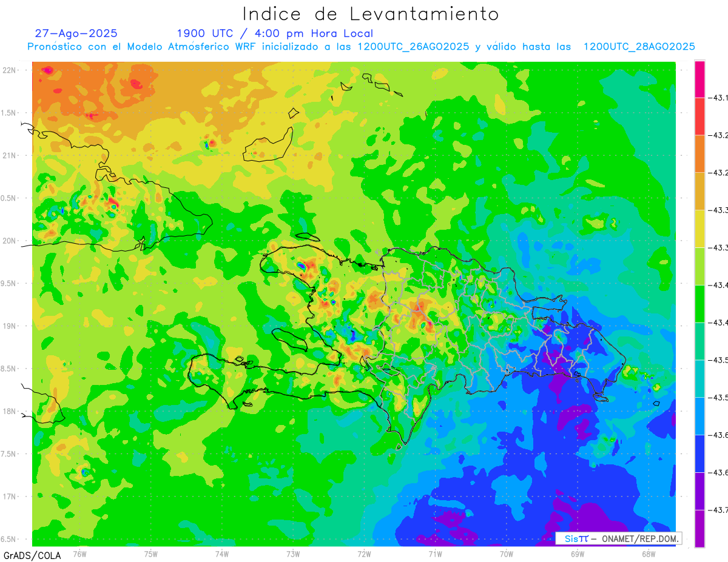Click the "73W" longitude label
This screenshot has width=728, height=562.
[x=293, y=554]
